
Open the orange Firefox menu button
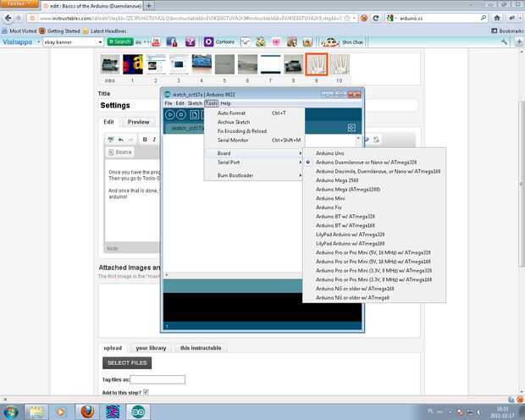point(19,3)
